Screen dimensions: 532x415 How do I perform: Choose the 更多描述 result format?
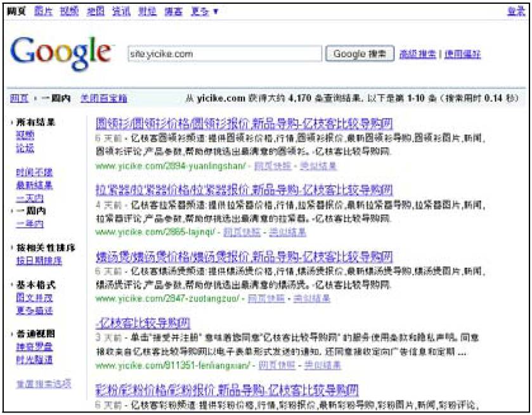click(34, 310)
